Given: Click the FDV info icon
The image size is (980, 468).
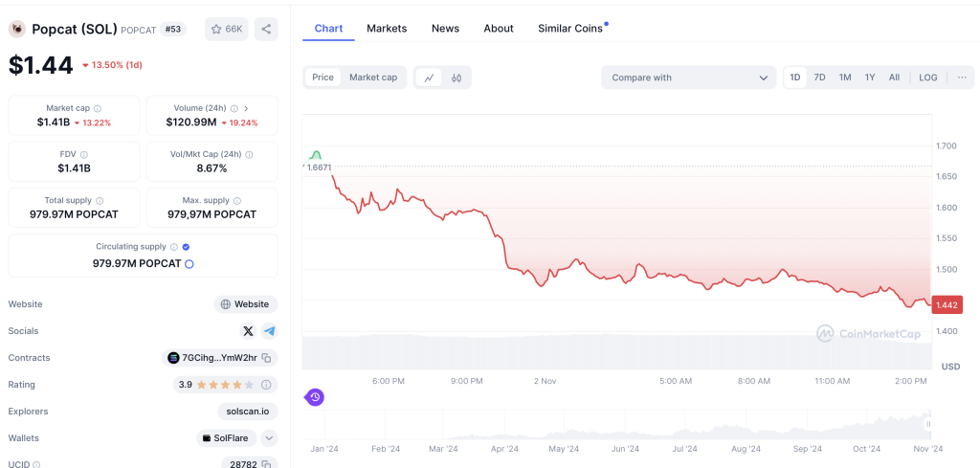Looking at the screenshot, I should (x=84, y=154).
